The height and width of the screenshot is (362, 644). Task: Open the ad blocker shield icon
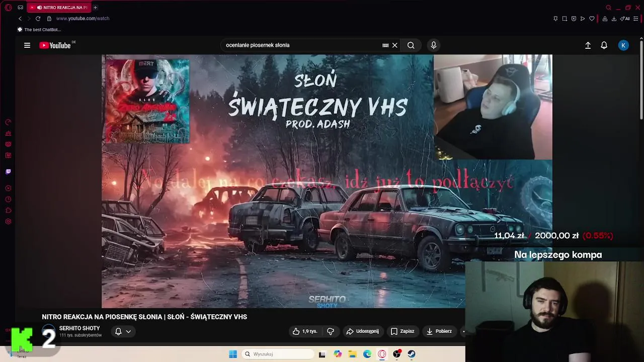[574, 19]
